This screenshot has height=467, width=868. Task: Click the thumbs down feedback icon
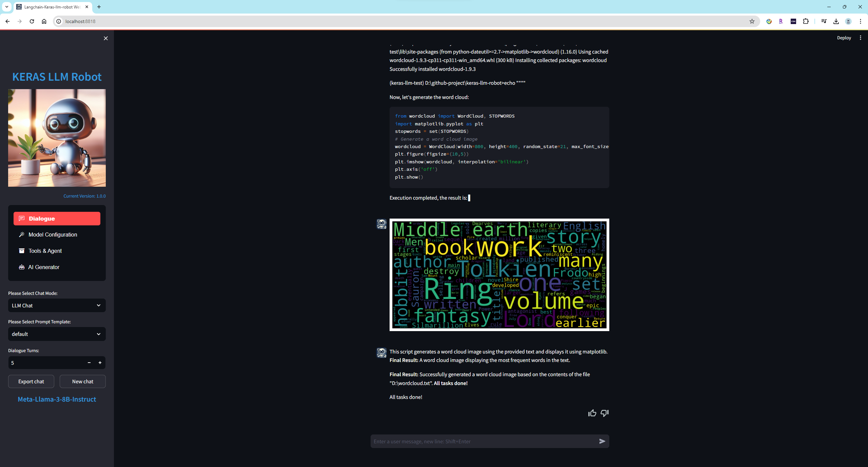tap(605, 413)
